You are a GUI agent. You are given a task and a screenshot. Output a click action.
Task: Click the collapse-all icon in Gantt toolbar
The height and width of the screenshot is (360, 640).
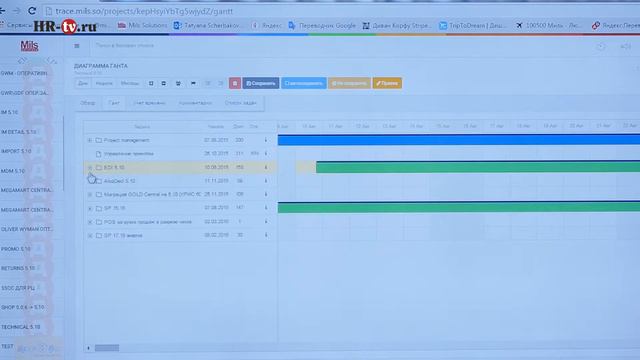point(164,83)
